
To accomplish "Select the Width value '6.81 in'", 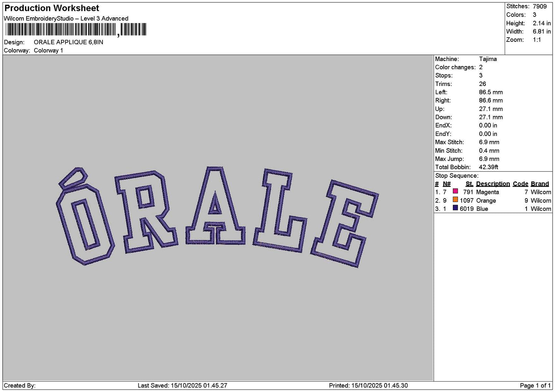I will click(x=542, y=31).
